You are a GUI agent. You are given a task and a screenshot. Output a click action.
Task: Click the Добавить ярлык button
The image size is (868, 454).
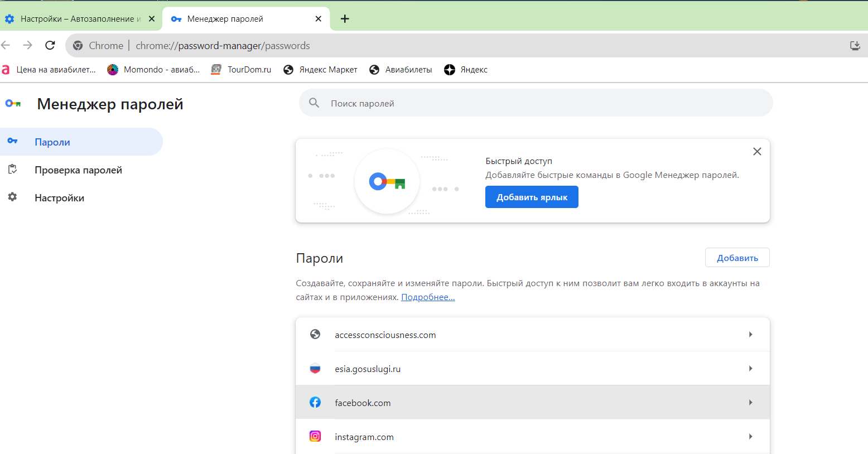tap(532, 197)
